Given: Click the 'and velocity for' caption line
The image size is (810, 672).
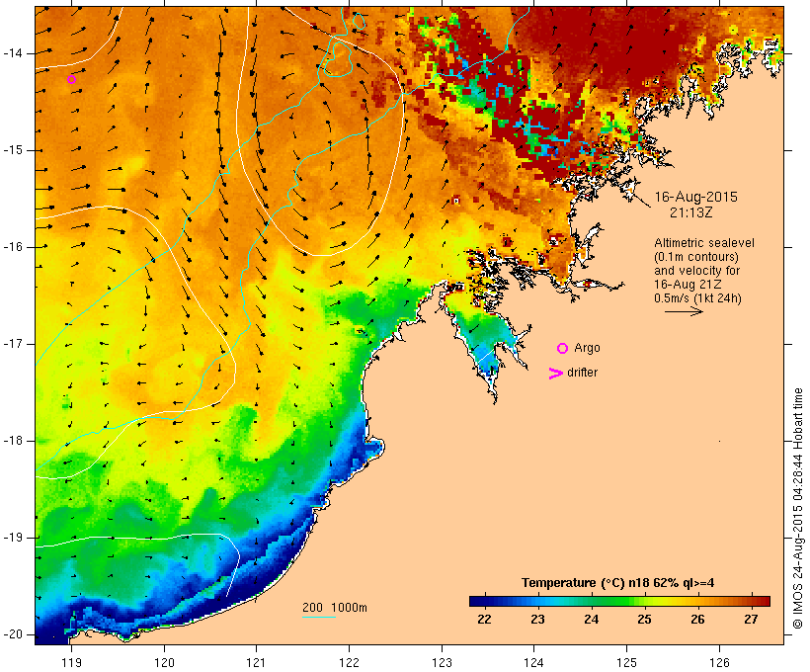Looking at the screenshot, I should click(696, 271).
